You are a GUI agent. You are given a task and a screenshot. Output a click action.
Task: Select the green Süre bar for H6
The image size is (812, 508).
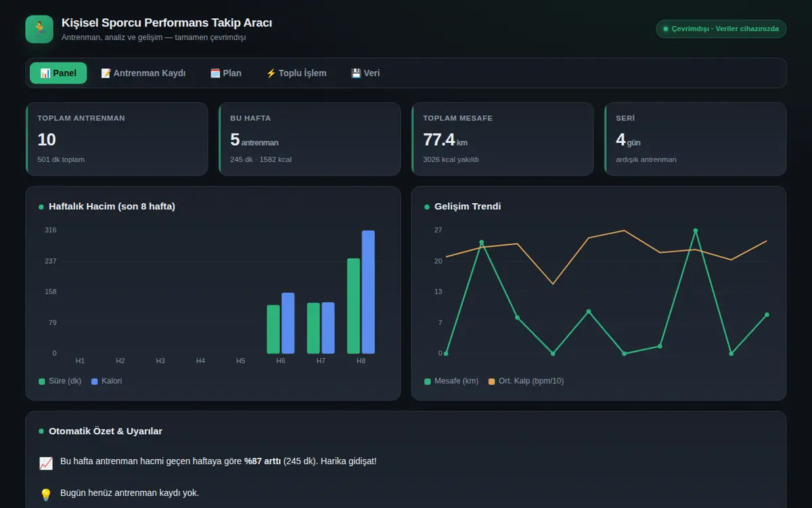tap(273, 329)
